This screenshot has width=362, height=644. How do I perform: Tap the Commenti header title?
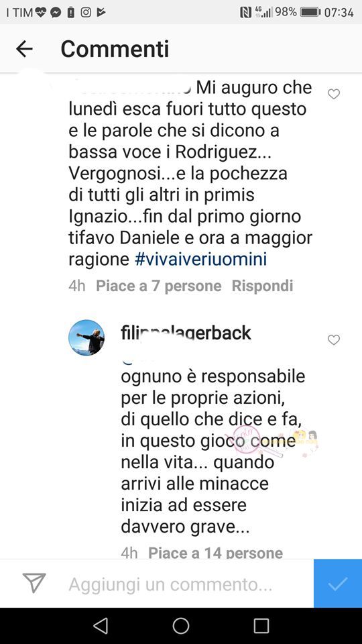(x=115, y=49)
